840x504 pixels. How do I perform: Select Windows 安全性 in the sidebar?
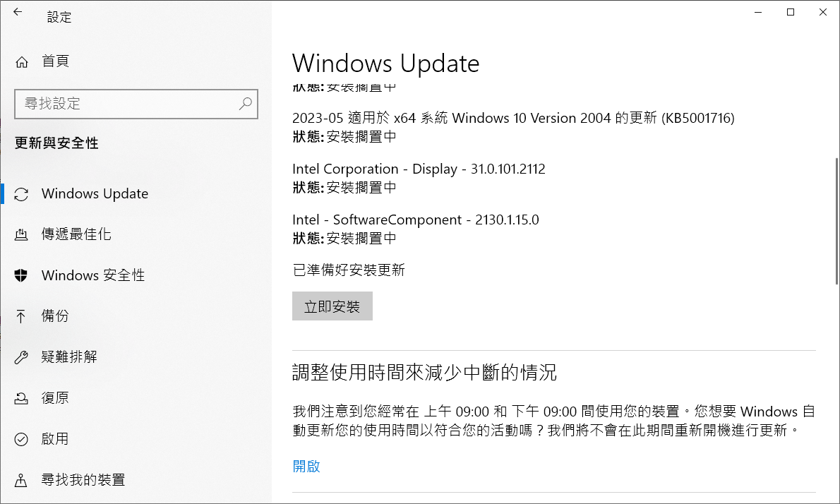coord(93,275)
